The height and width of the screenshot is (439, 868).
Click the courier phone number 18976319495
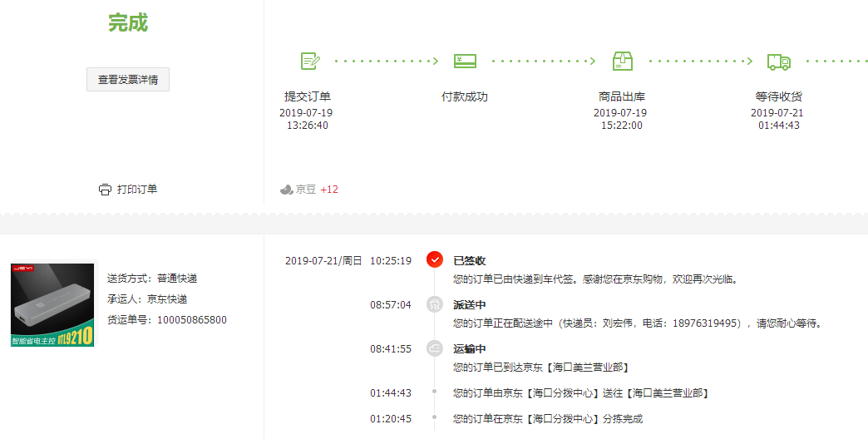(705, 323)
